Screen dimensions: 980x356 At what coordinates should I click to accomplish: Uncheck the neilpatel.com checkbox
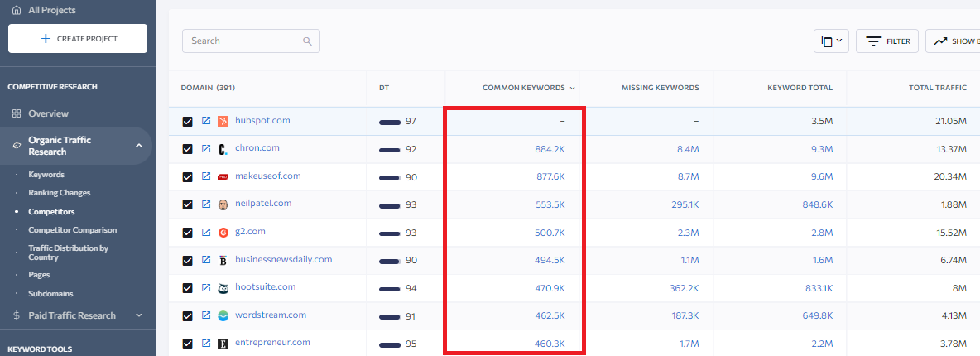click(188, 204)
